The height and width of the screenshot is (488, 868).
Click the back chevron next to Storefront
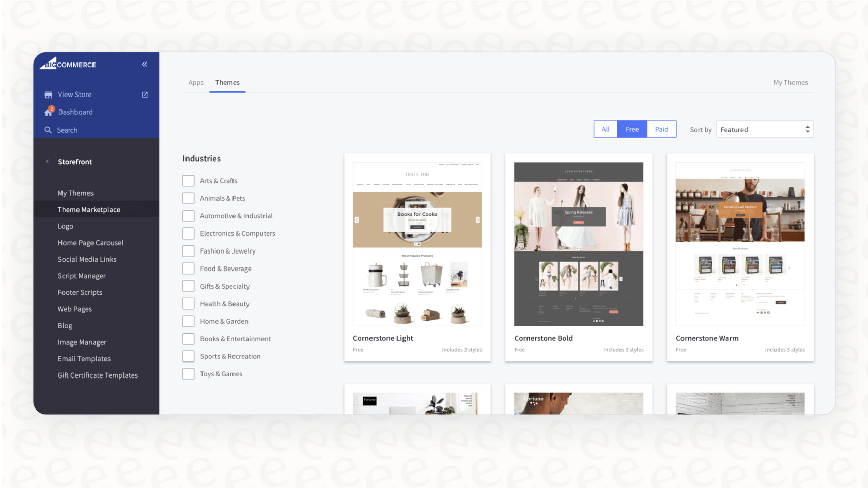coord(48,161)
